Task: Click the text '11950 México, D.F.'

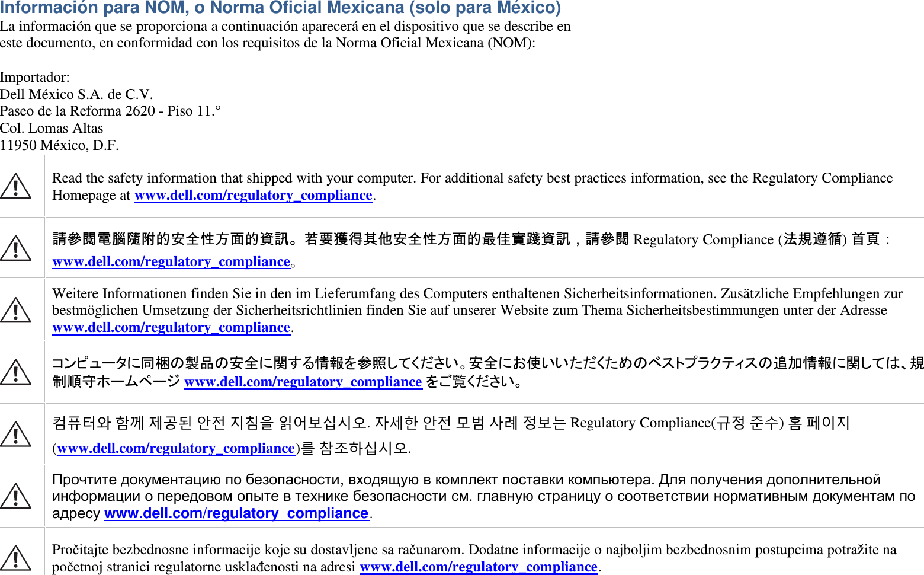Action: point(59,146)
